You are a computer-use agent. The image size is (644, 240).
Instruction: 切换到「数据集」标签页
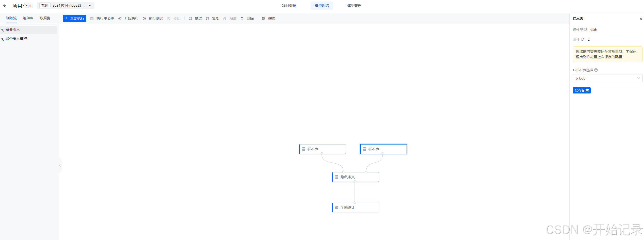point(45,18)
